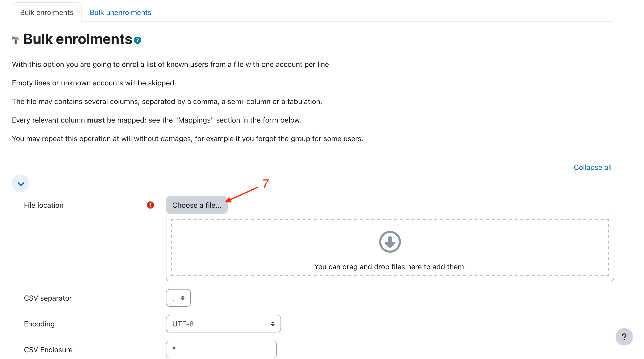
Task: Click the Choose a file button
Action: tap(197, 205)
